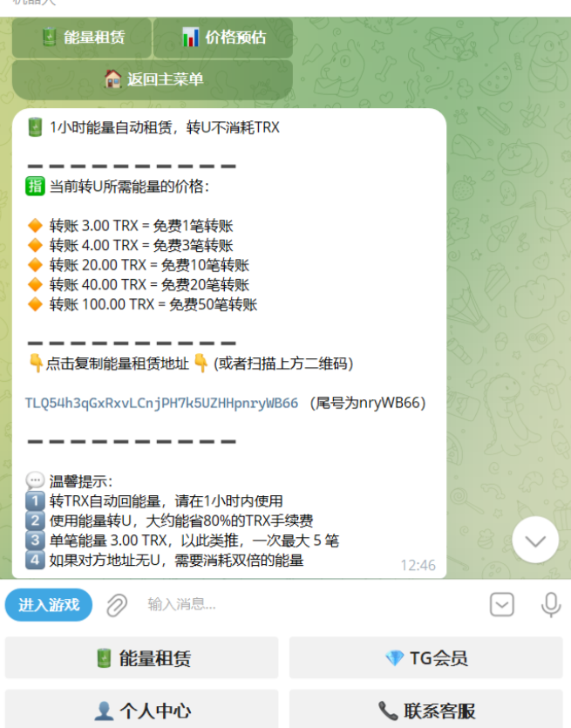The image size is (571, 728).
Task: Jump to latest message with down chevron
Action: [x=535, y=540]
